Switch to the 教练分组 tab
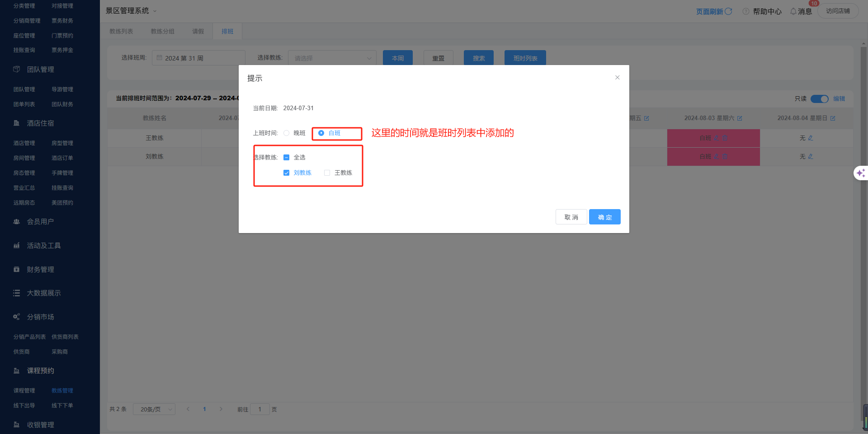This screenshot has height=434, width=868. 162,32
